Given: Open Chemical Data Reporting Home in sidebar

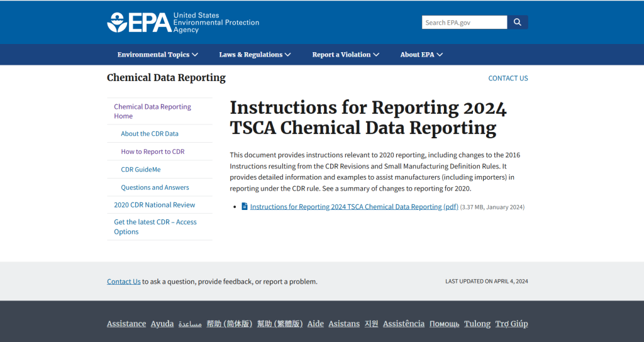Looking at the screenshot, I should [x=152, y=111].
